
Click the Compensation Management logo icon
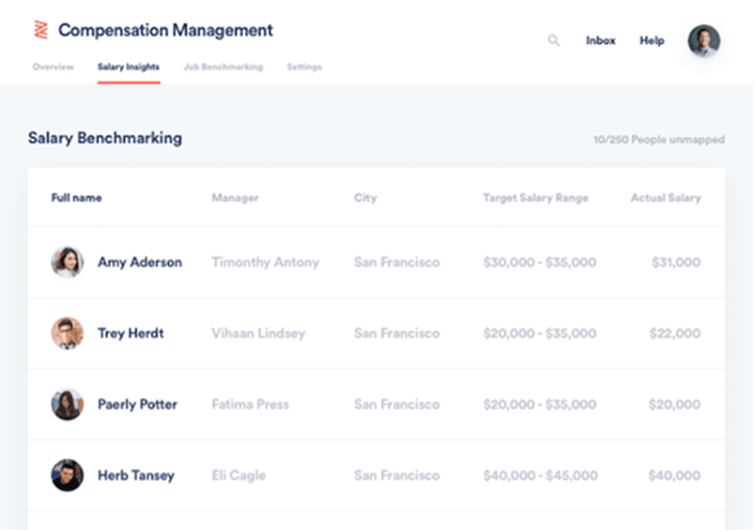pos(41,30)
